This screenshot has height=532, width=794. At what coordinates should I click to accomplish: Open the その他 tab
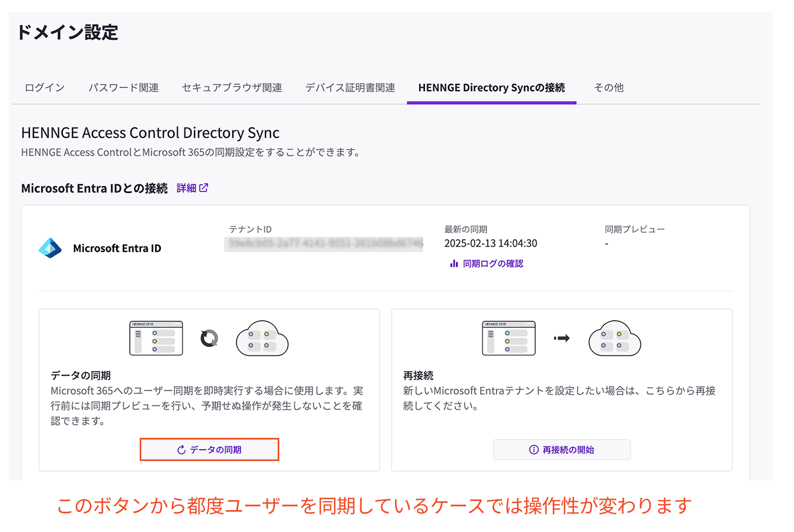point(609,88)
